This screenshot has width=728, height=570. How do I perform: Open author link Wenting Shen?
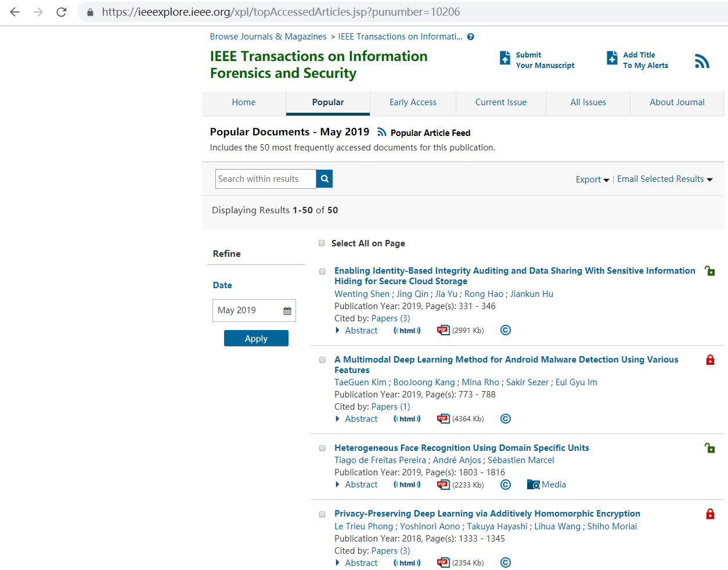tap(362, 294)
